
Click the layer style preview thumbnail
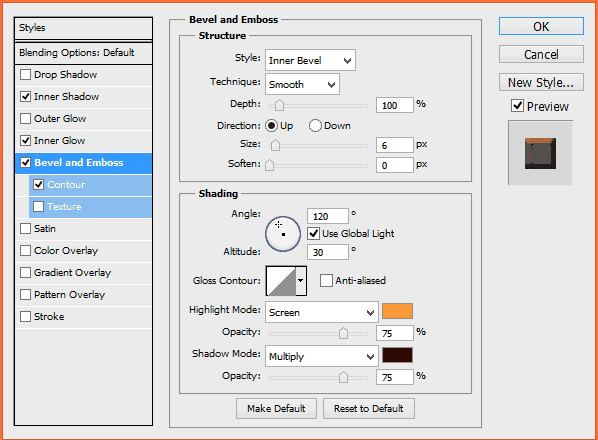pyautogui.click(x=540, y=153)
